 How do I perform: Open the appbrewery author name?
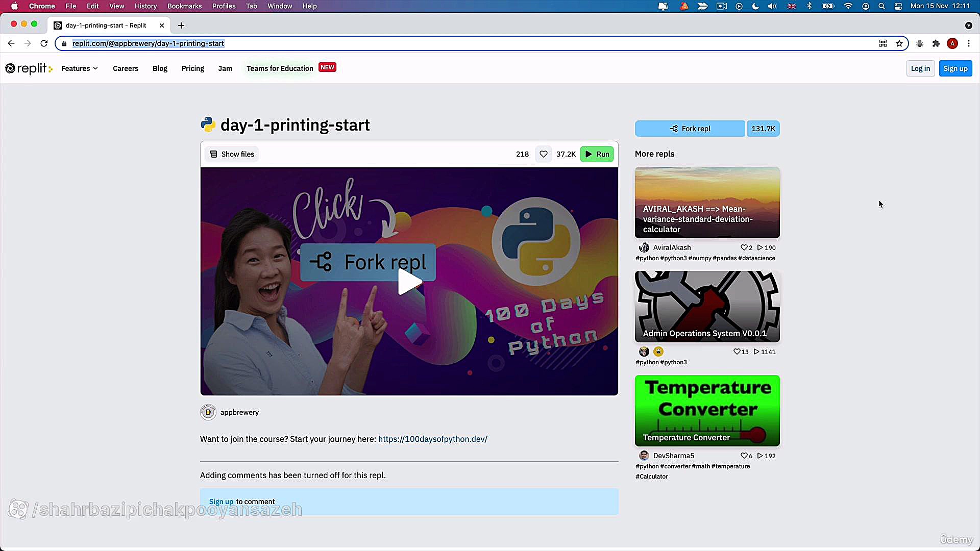239,412
